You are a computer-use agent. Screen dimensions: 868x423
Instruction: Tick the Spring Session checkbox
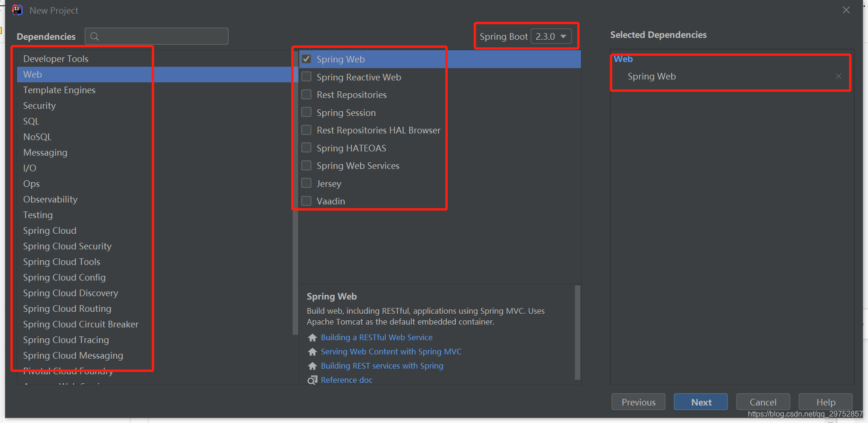pos(306,112)
